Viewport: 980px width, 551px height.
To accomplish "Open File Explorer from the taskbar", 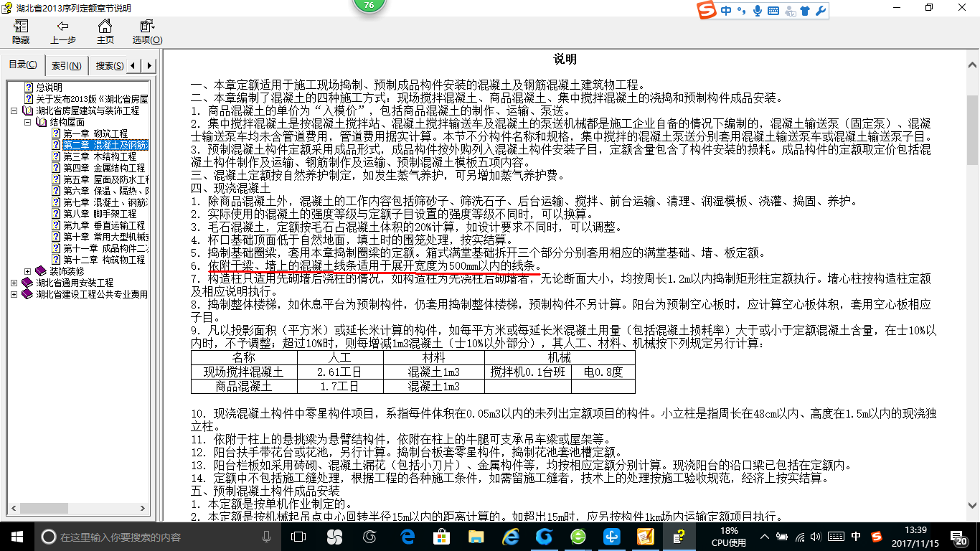I will (476, 537).
